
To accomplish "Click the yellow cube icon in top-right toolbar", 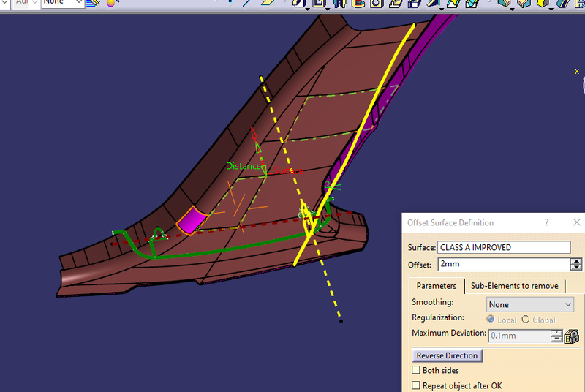I will pyautogui.click(x=543, y=3).
